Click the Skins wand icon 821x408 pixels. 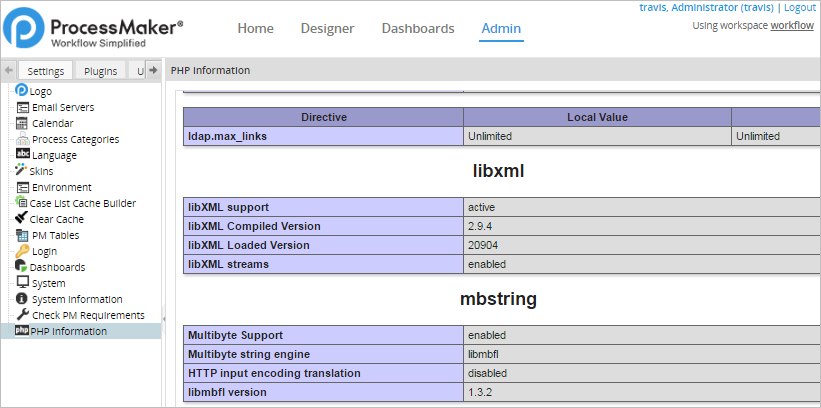click(22, 171)
